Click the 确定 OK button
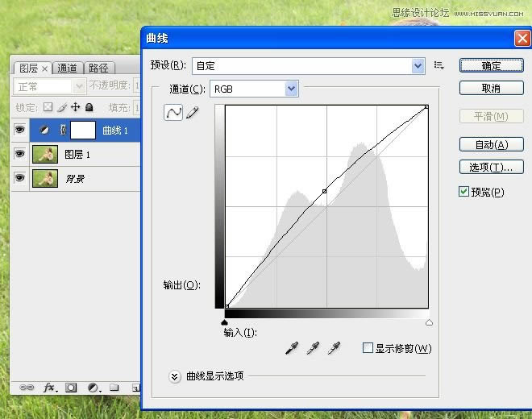The height and width of the screenshot is (419, 532). pos(492,66)
